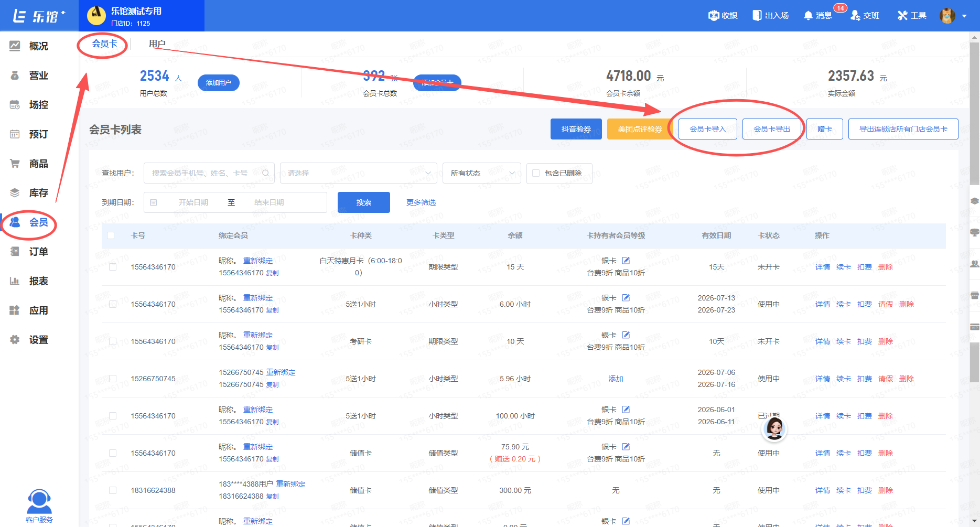
Task: Edit 银卡 level in the 考研卡 row
Action: click(x=626, y=335)
